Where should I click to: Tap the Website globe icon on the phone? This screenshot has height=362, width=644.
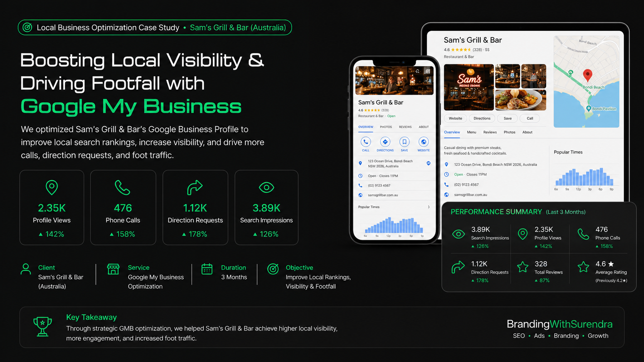pos(424,142)
